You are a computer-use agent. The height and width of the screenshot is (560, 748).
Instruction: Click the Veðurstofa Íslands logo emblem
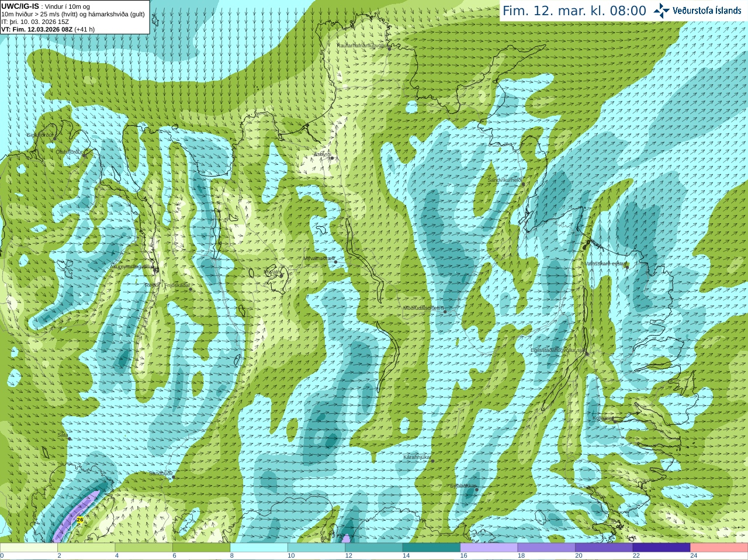click(x=662, y=11)
